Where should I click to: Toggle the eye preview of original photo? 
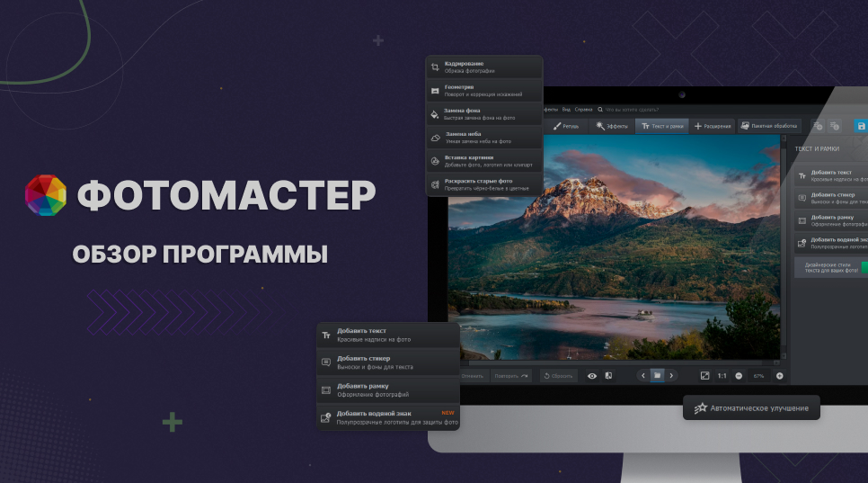click(x=592, y=375)
